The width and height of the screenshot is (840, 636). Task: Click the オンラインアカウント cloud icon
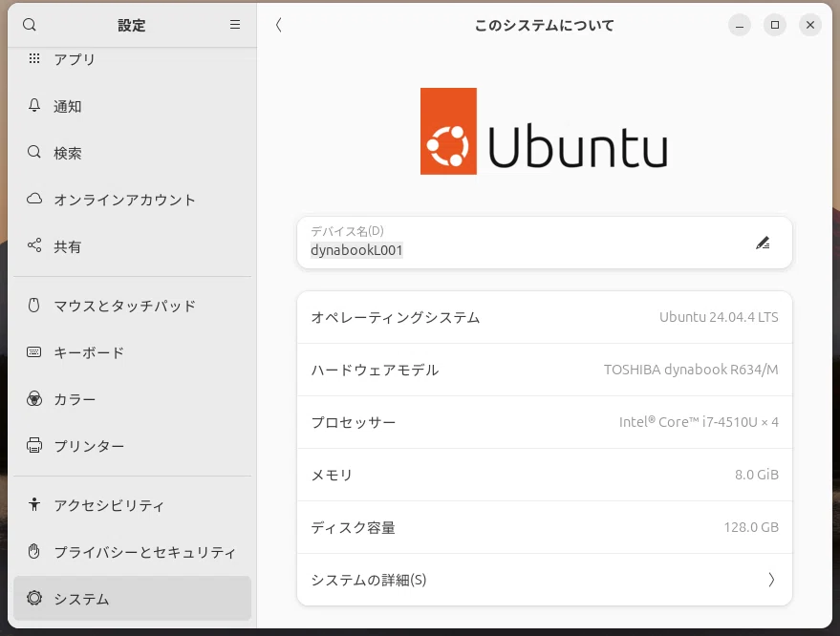point(34,199)
